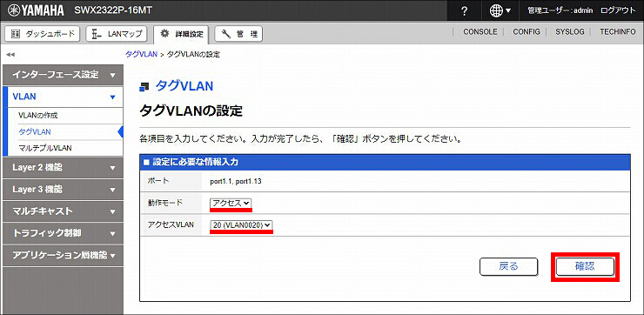Open マルチプルVLAN menu item
Image resolution: width=644 pixels, height=315 pixels.
pyautogui.click(x=45, y=148)
